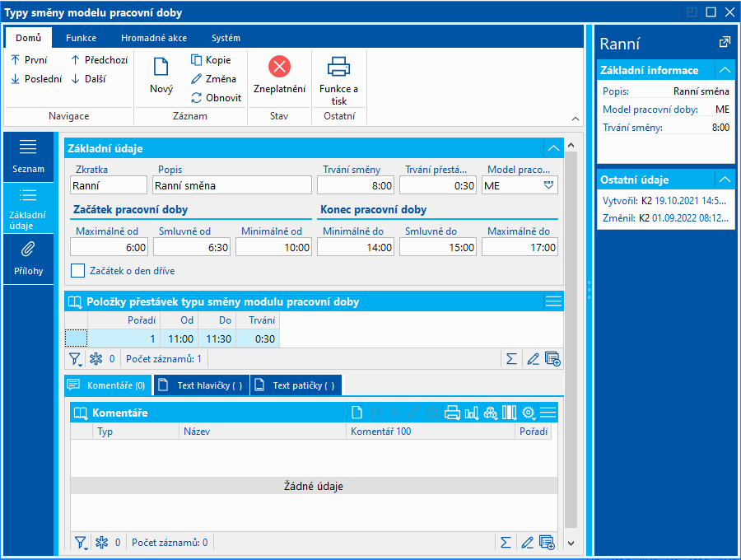Image resolution: width=741 pixels, height=560 pixels.
Task: Click Trvání směny field 8:00
Action: tap(356, 185)
